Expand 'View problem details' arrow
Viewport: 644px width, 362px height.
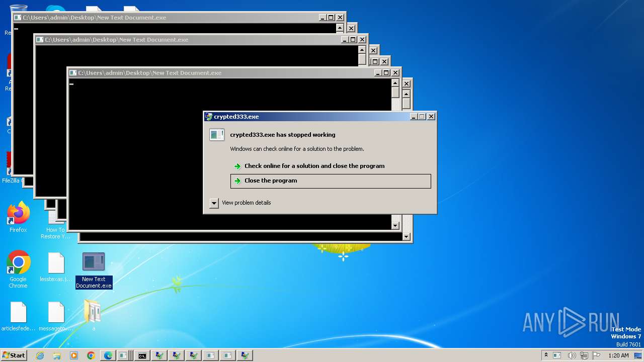(214, 203)
